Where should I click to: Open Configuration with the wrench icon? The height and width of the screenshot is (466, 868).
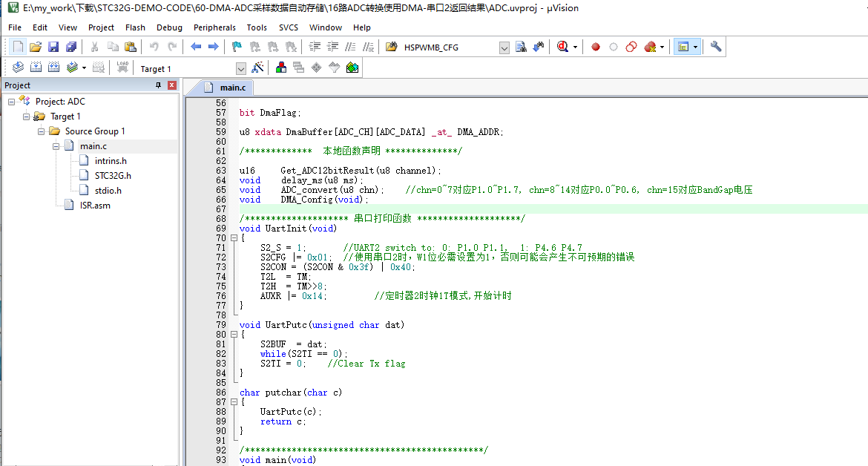716,47
